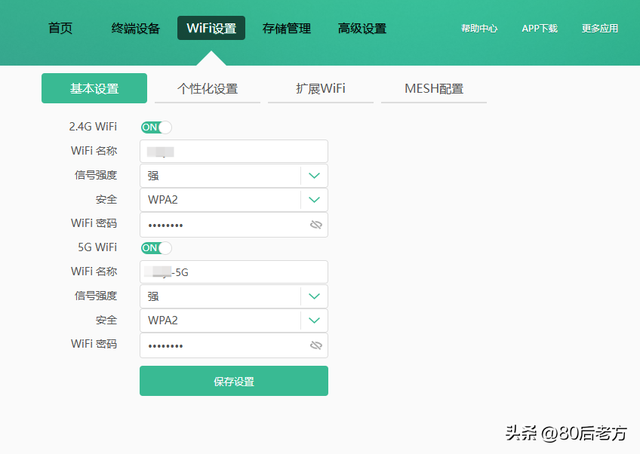Open the 扩展WiFi tab
The image size is (640, 454).
pyautogui.click(x=321, y=89)
